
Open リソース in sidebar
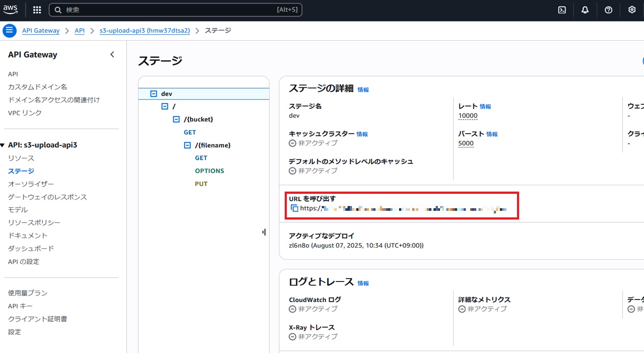point(21,158)
